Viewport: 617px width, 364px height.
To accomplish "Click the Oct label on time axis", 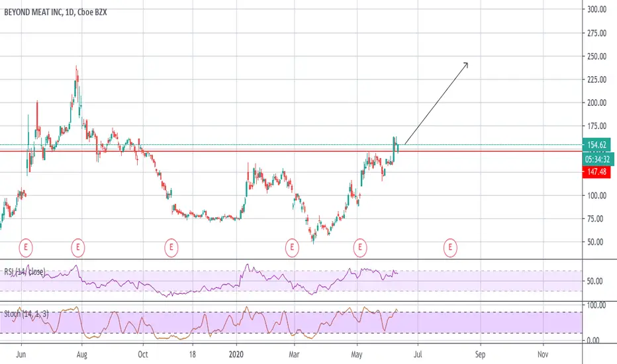I will 143,354.
